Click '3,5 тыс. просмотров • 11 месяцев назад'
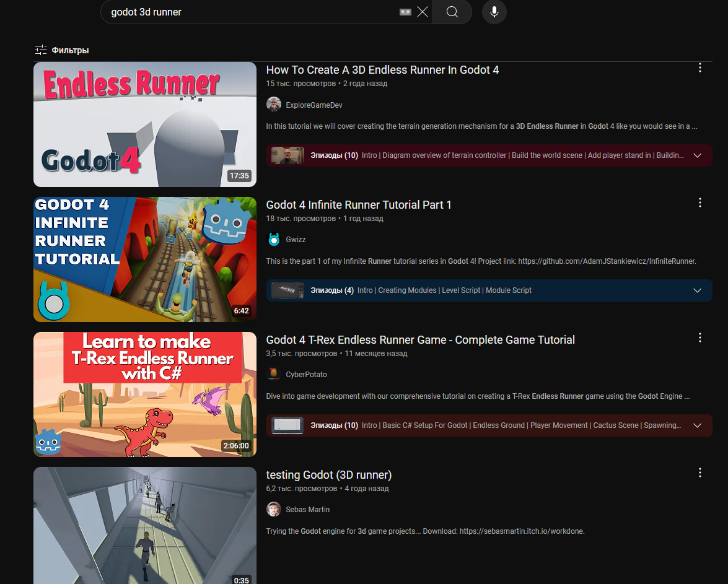Viewport: 728px width, 584px height. coord(336,354)
